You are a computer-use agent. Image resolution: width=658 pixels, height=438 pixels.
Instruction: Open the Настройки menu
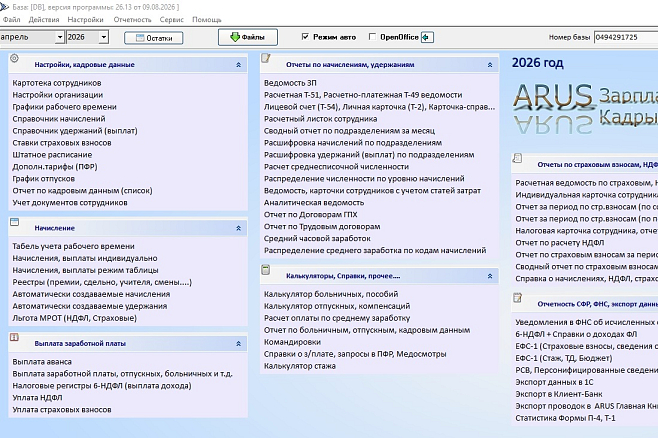(86, 20)
